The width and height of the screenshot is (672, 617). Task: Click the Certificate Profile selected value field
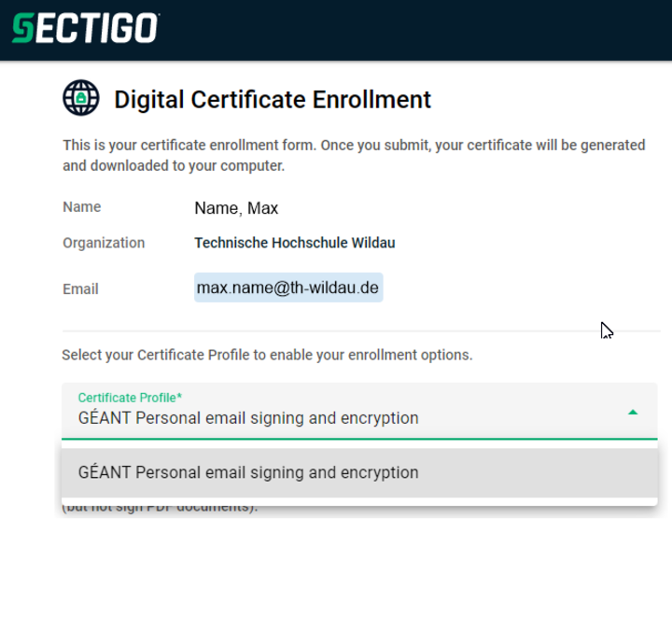359,411
